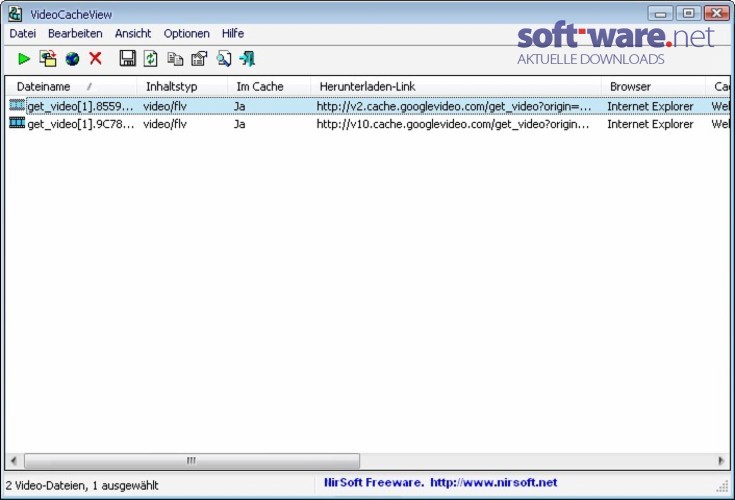
Task: Click the v10.cache.googlevideo.com download link cell
Action: click(453, 124)
